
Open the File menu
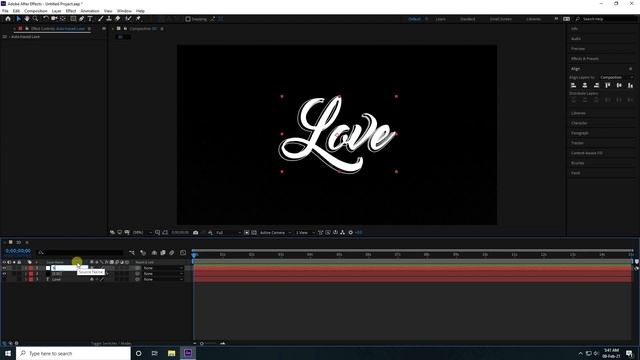[x=5, y=11]
